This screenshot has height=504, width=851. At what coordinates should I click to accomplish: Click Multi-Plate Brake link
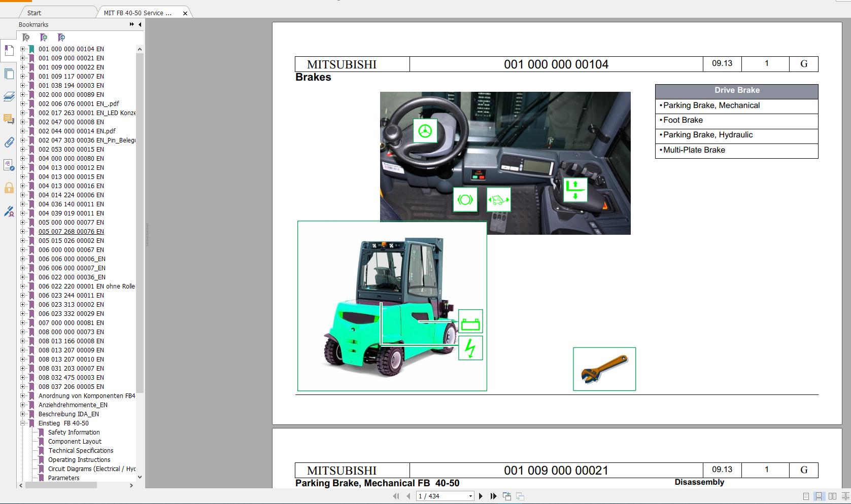click(694, 150)
